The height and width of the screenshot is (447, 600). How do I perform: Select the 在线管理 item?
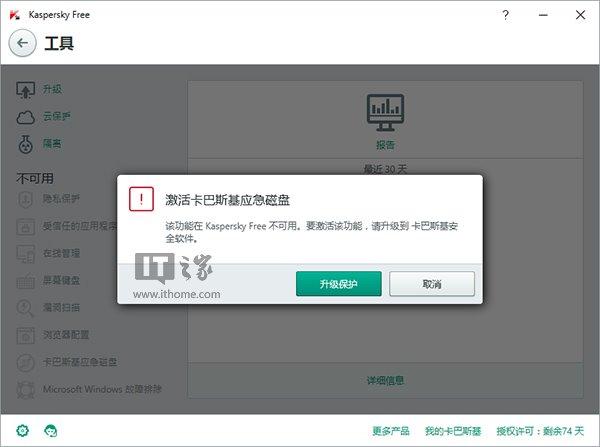tap(61, 253)
